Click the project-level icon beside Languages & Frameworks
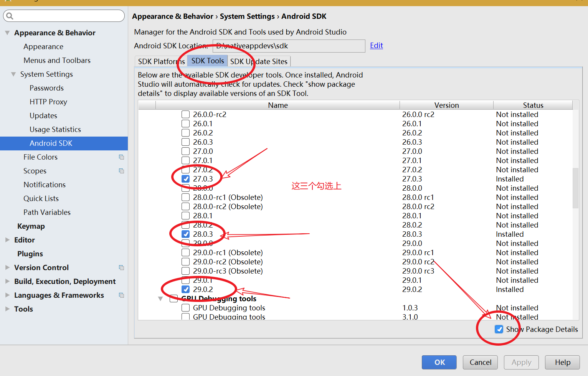 click(121, 295)
